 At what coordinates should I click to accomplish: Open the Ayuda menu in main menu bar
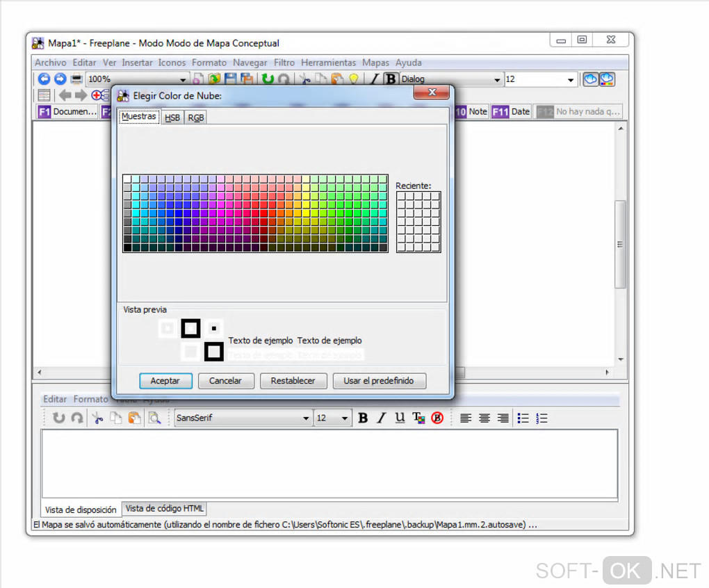click(408, 63)
